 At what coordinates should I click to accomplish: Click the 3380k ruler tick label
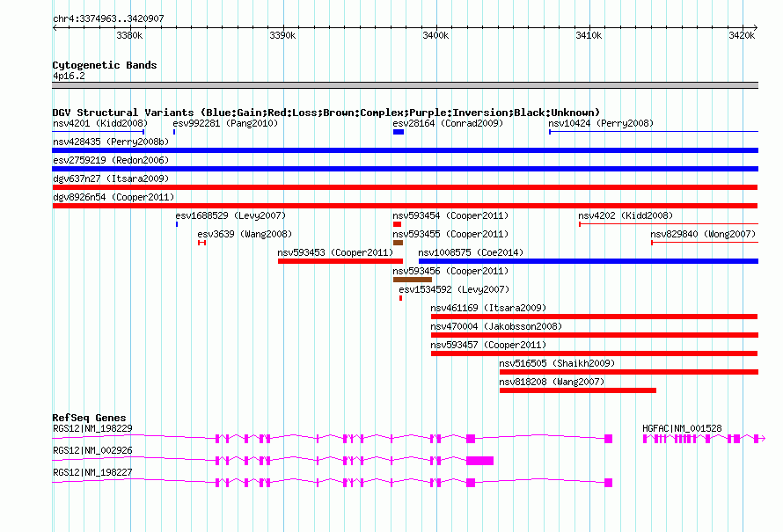tap(129, 35)
